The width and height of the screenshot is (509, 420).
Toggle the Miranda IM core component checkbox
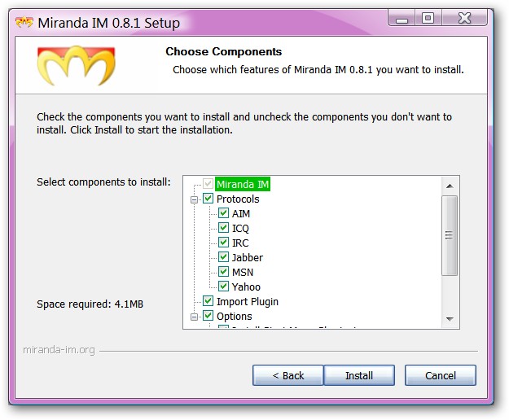pos(208,184)
